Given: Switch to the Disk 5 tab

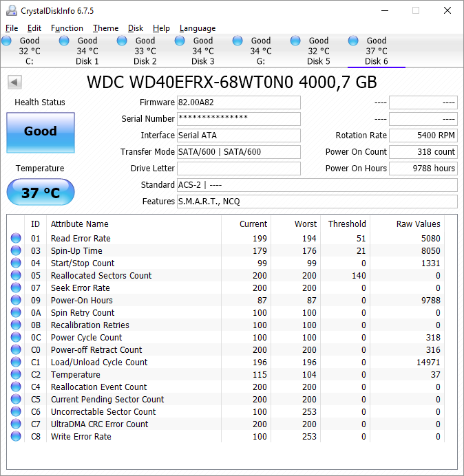Looking at the screenshot, I should pos(318,51).
